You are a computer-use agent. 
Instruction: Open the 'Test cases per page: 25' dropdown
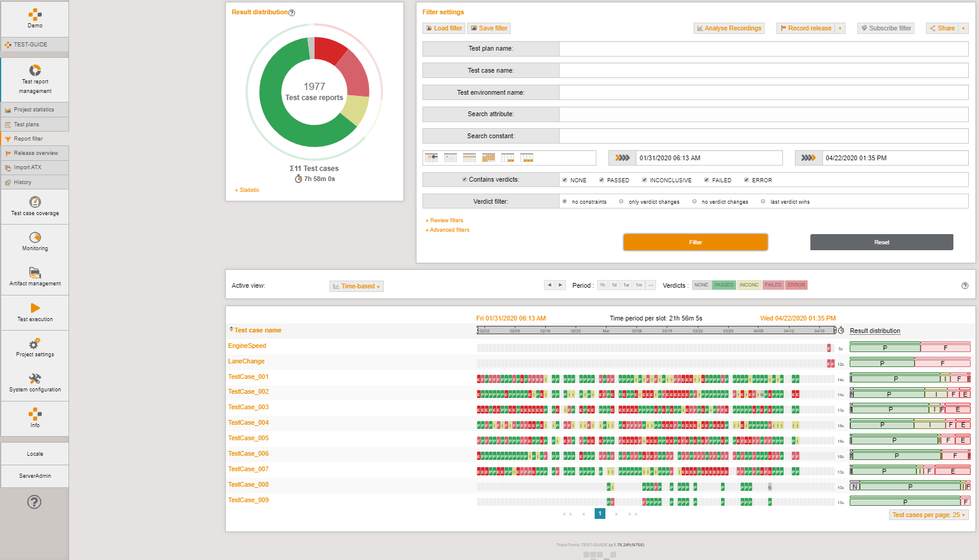928,514
